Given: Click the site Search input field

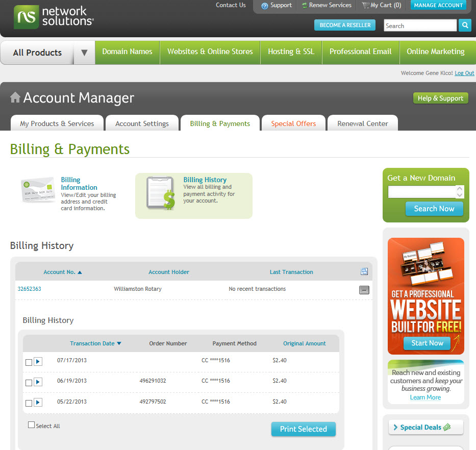Looking at the screenshot, I should (420, 26).
